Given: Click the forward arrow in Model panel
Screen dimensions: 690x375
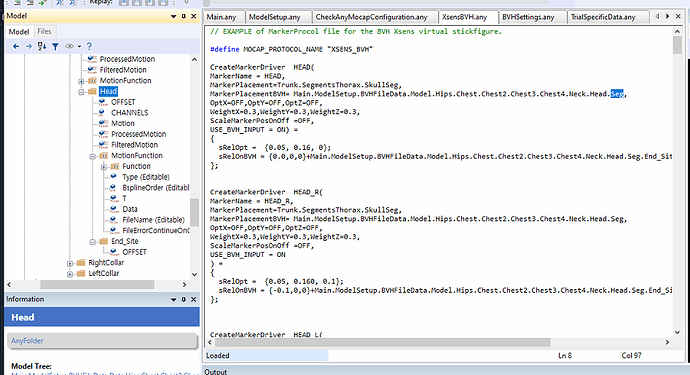Looking at the screenshot, I should click(29, 46).
